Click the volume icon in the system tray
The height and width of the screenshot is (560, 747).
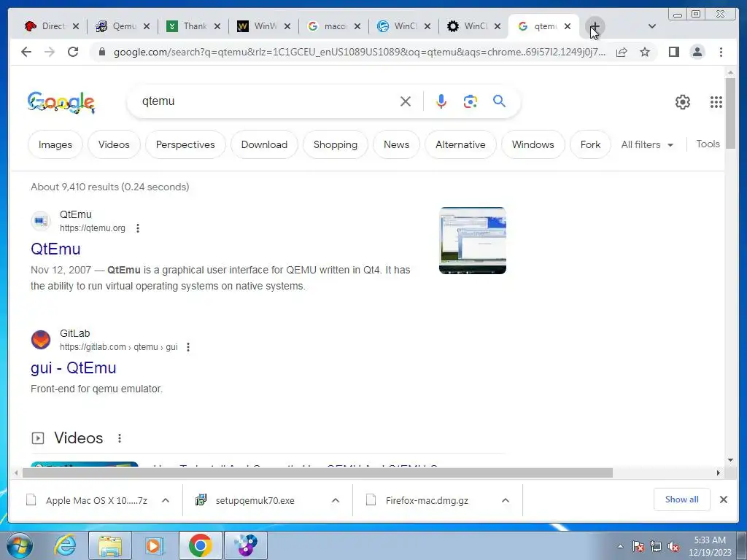(x=673, y=546)
